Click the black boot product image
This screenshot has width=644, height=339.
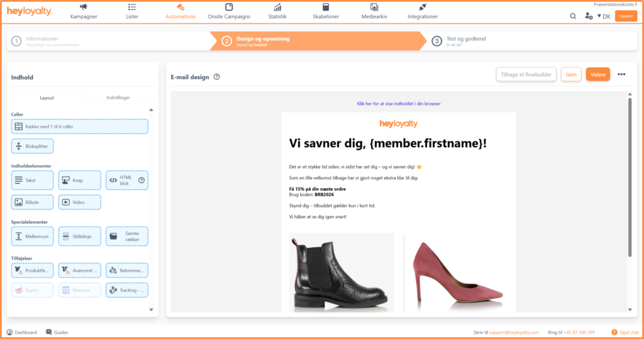[341, 272]
